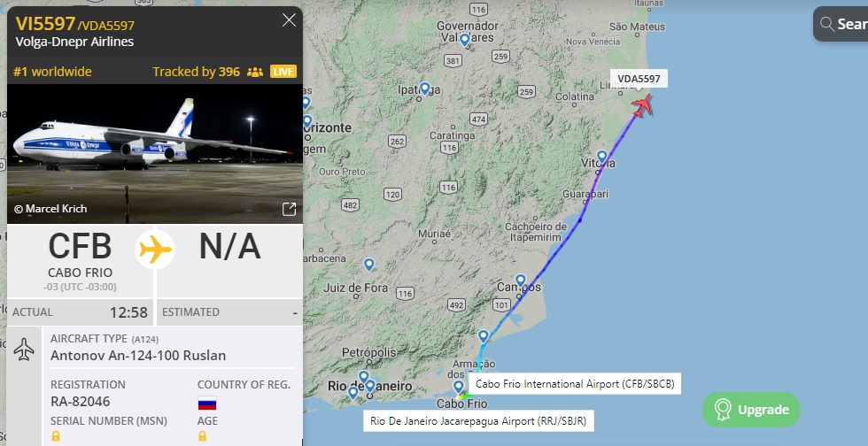Select the Governador Valadares airport pin
The width and height of the screenshot is (868, 446).
click(465, 40)
